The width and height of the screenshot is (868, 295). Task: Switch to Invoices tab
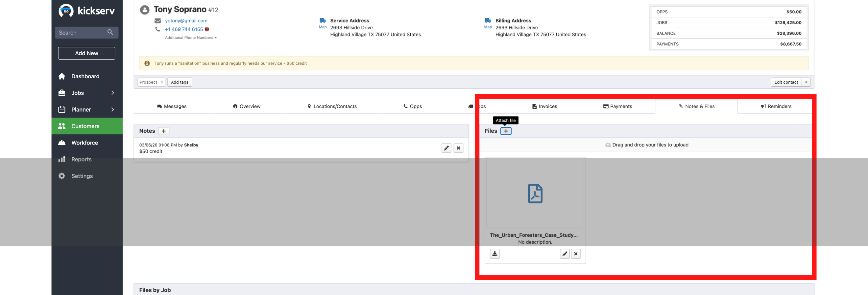(544, 106)
